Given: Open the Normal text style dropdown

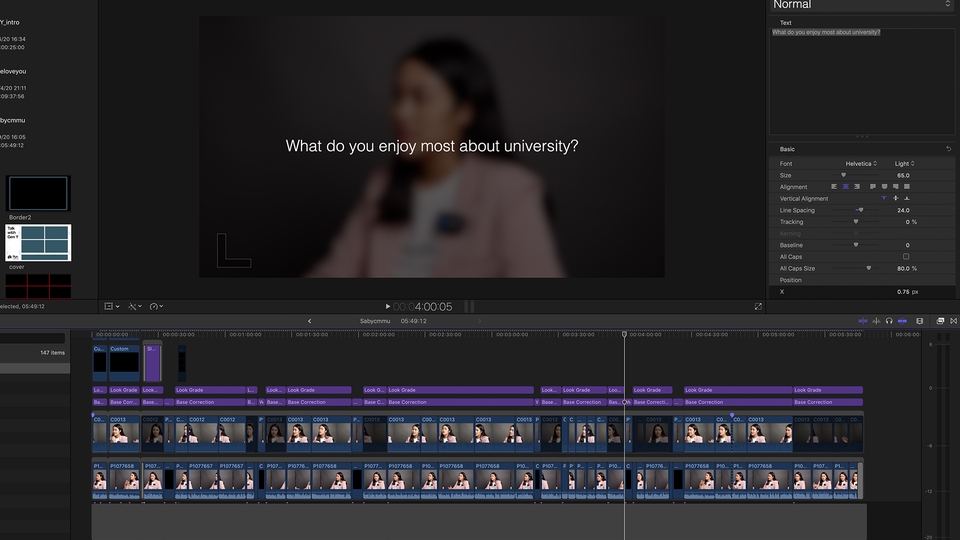Looking at the screenshot, I should pos(861,5).
